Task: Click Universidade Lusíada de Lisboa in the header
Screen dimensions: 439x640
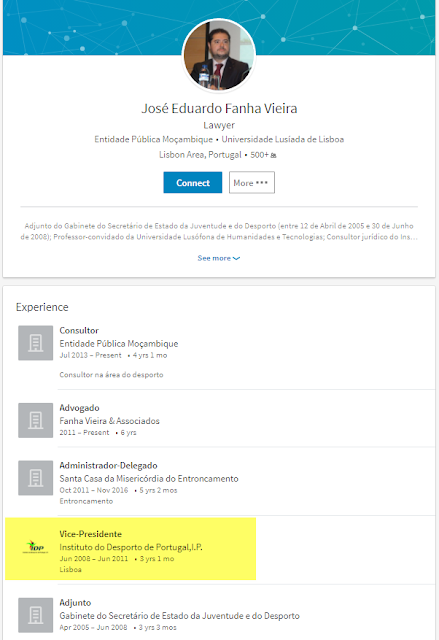Action: [283, 139]
